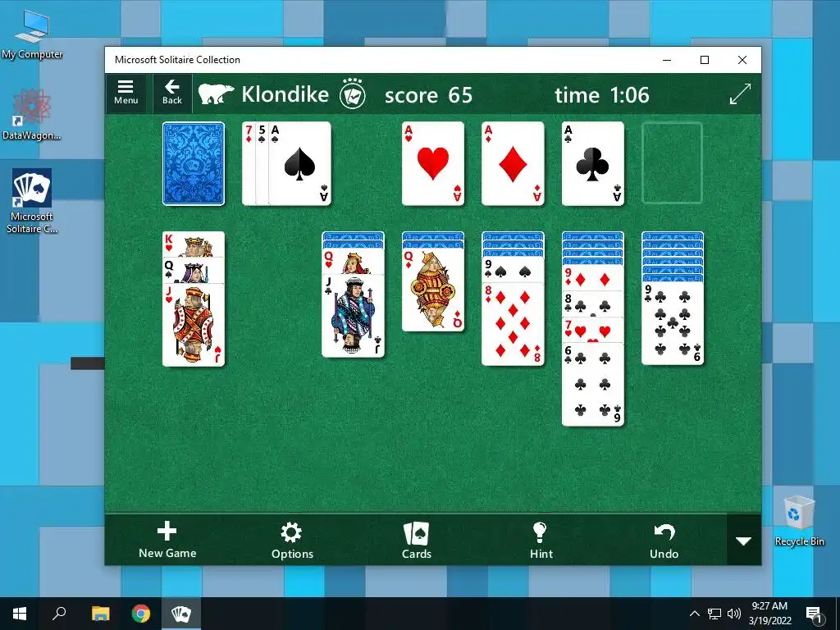The height and width of the screenshot is (630, 840).
Task: Go Back using the arrow button
Action: coord(172,94)
